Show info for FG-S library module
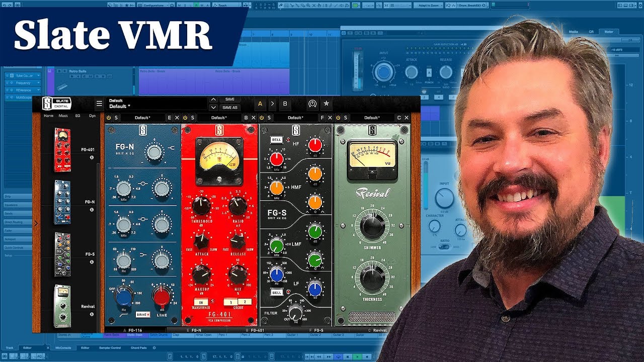644x362 pixels. pos(92,262)
